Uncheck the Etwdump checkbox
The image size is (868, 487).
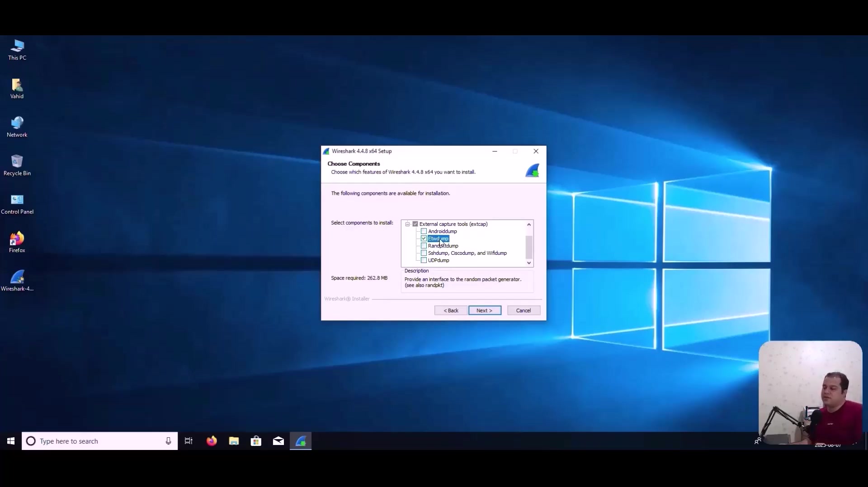click(424, 239)
